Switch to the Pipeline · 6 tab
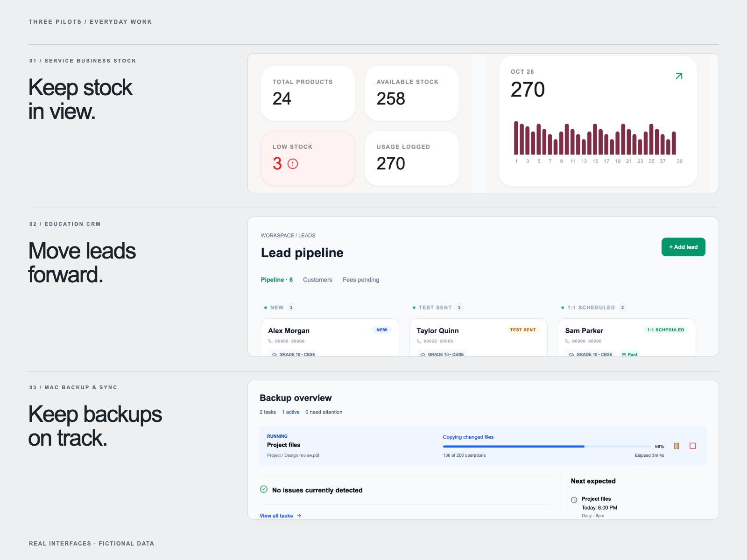The image size is (747, 560). (x=277, y=280)
